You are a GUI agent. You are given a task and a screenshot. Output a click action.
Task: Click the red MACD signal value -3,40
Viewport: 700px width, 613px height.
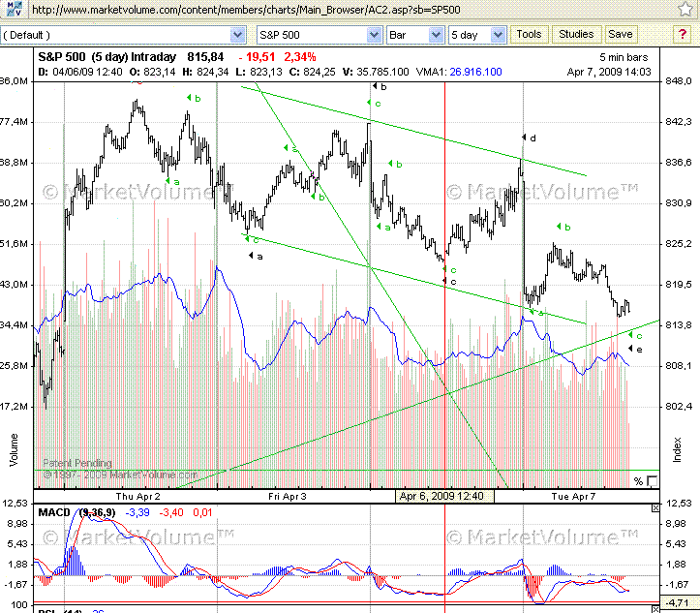(171, 512)
